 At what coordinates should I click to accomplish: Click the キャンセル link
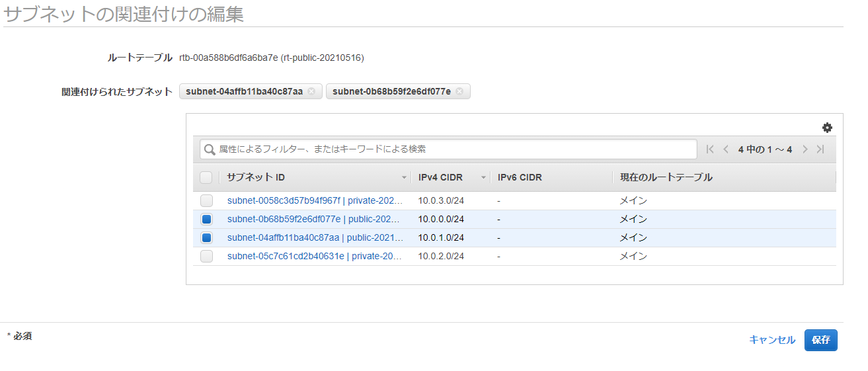click(772, 340)
